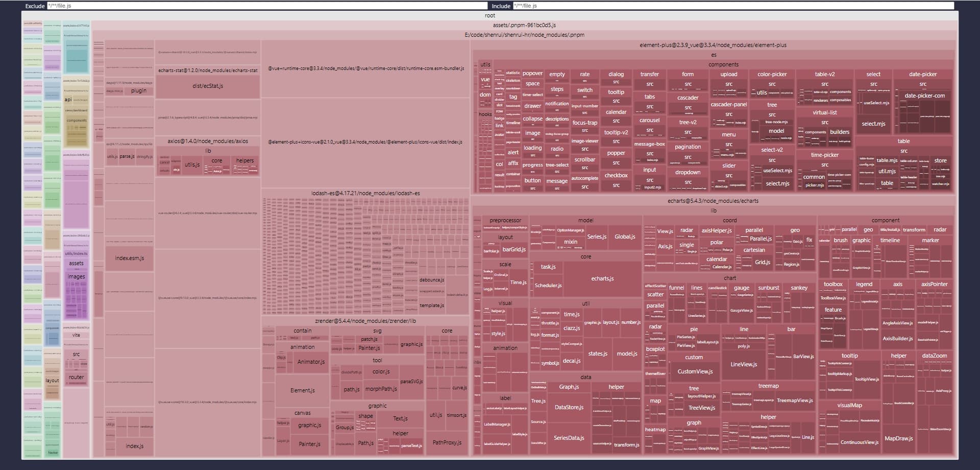
Task: Select the echarts-stat@1.2.0 package header
Action: [x=208, y=70]
